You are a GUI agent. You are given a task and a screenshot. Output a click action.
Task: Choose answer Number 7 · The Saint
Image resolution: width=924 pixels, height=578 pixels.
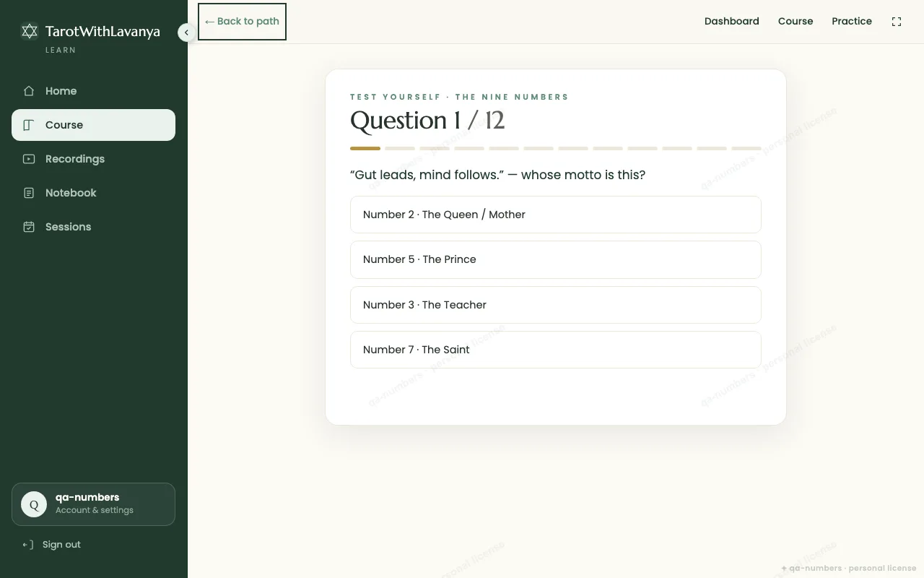click(x=556, y=350)
